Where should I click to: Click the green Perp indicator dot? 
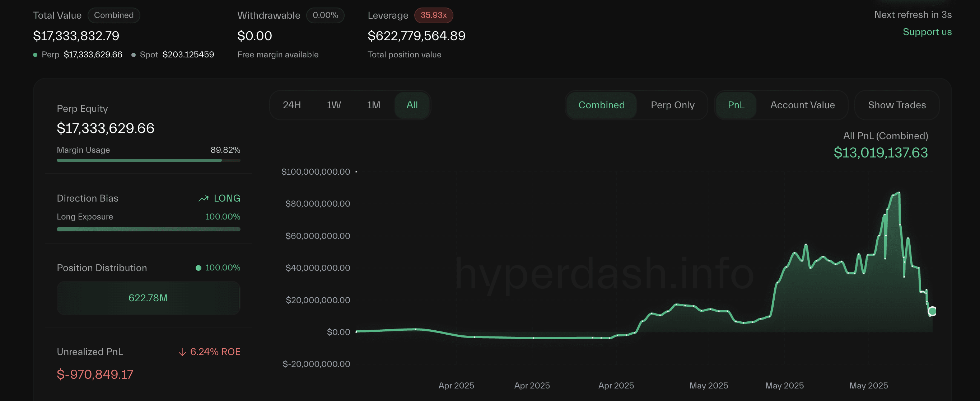(35, 55)
